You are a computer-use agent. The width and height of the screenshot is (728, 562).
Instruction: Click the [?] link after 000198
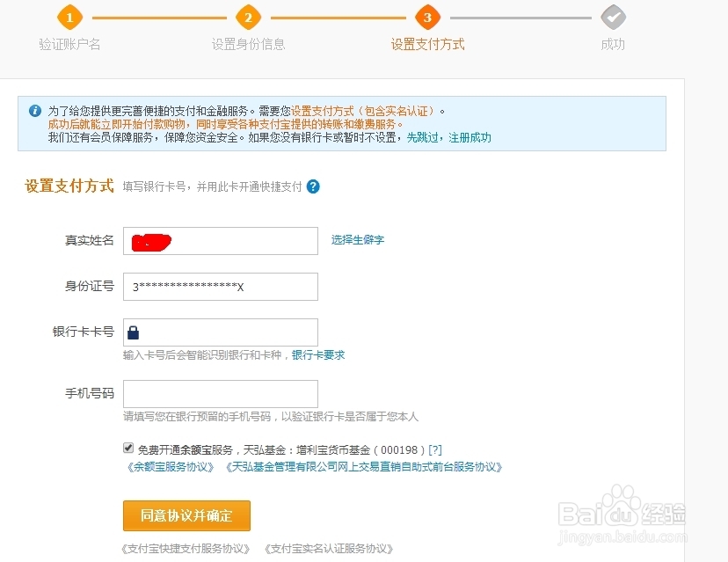(x=435, y=449)
